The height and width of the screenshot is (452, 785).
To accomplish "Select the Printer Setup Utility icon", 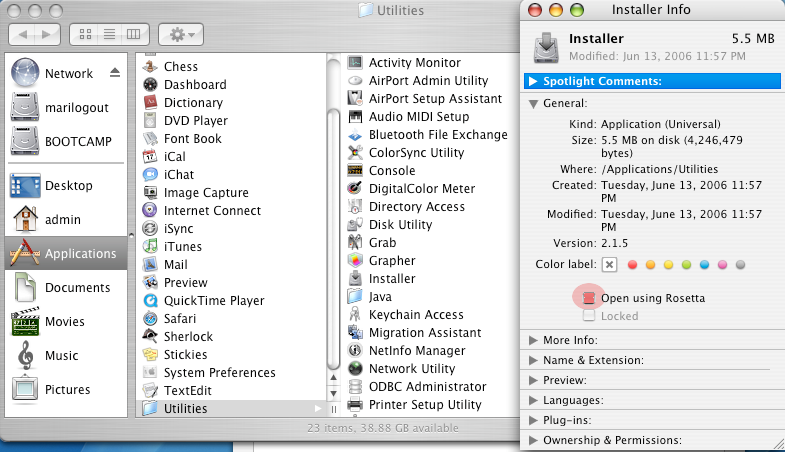I will (355, 404).
